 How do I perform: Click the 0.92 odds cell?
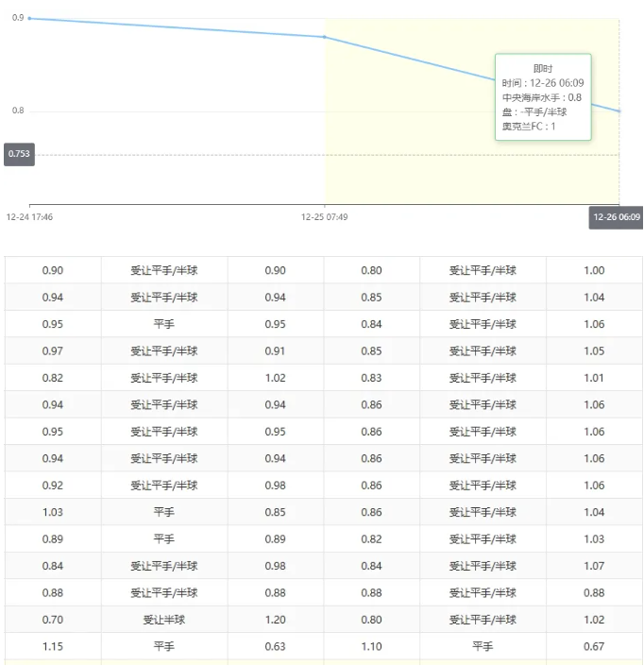[x=53, y=486]
